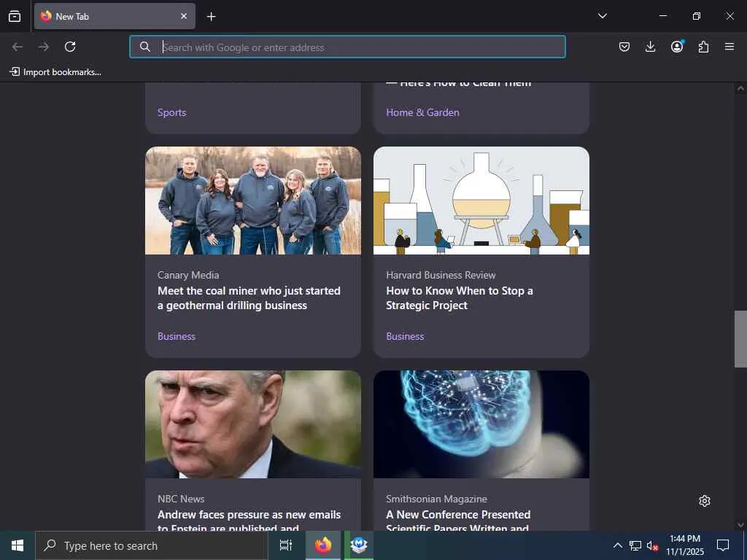Open the Extensions panel
The height and width of the screenshot is (560, 747).
pyautogui.click(x=703, y=47)
